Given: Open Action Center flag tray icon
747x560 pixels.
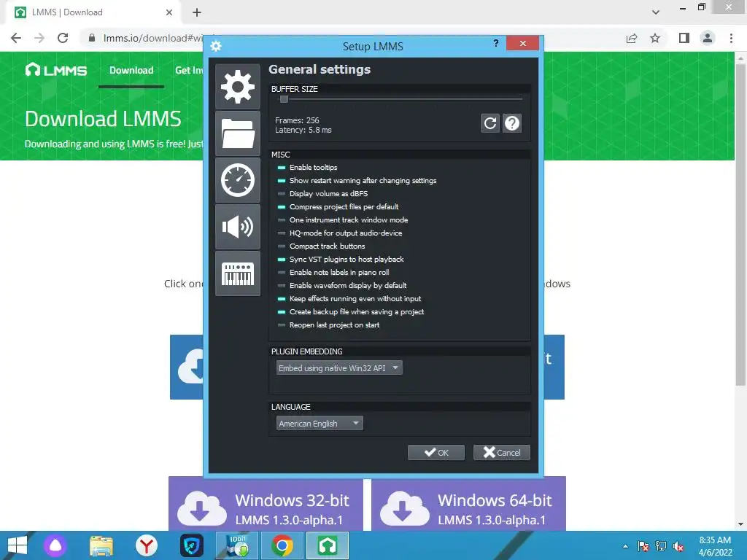Looking at the screenshot, I should [643, 546].
